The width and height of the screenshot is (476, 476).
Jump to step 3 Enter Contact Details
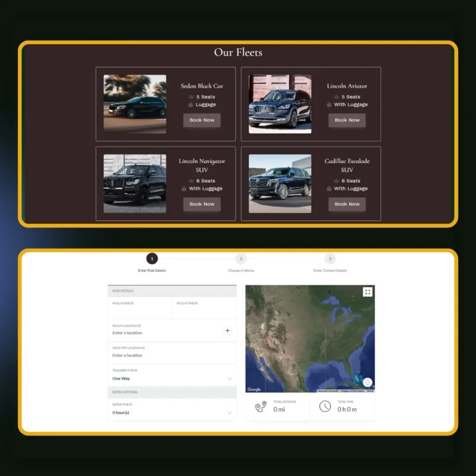(330, 259)
